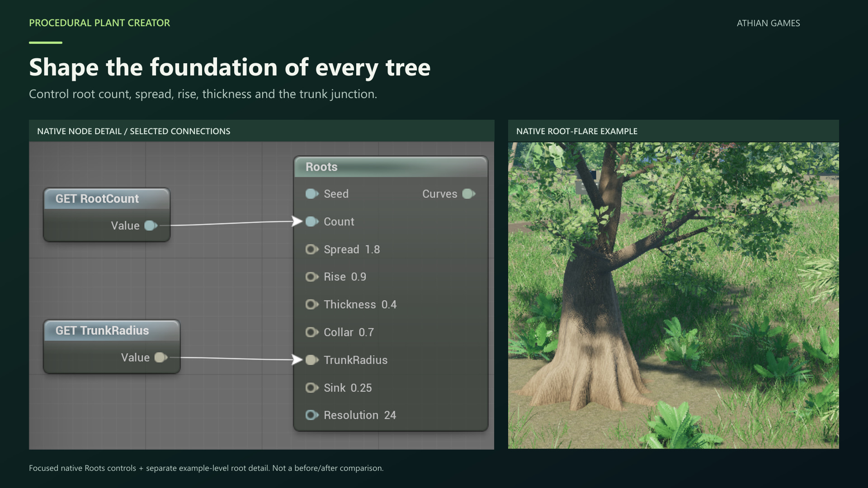Click the 'Curves' output label
Viewport: 868px width, 488px height.
(439, 194)
